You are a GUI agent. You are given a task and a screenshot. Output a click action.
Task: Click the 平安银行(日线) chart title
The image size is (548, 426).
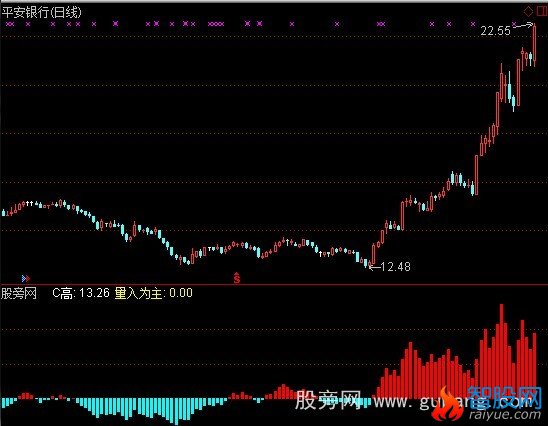point(41,13)
